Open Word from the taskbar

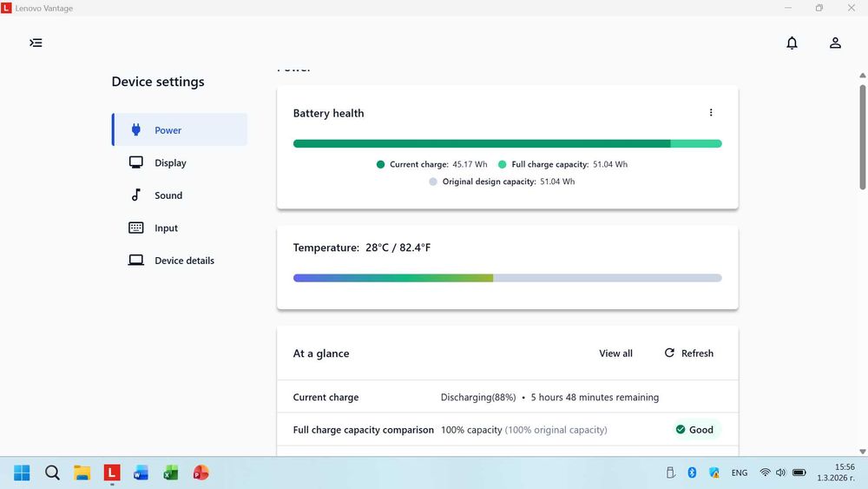coord(141,473)
